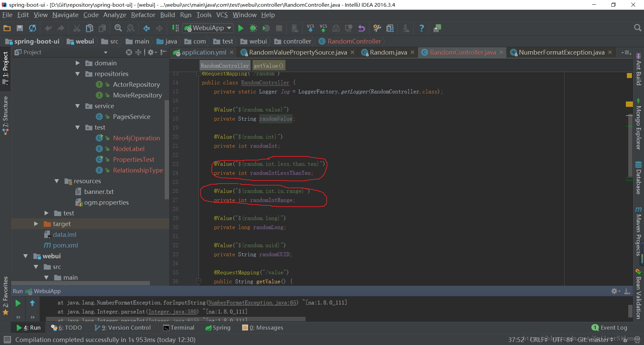The width and height of the screenshot is (644, 345).
Task: Toggle the Maven Projects side panel
Action: coord(639,231)
